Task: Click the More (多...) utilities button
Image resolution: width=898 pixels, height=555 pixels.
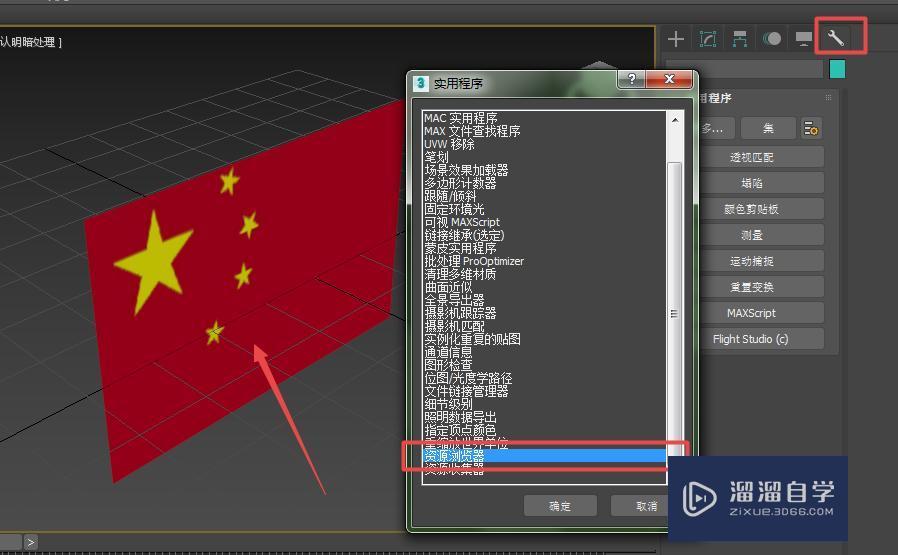Action: point(716,128)
